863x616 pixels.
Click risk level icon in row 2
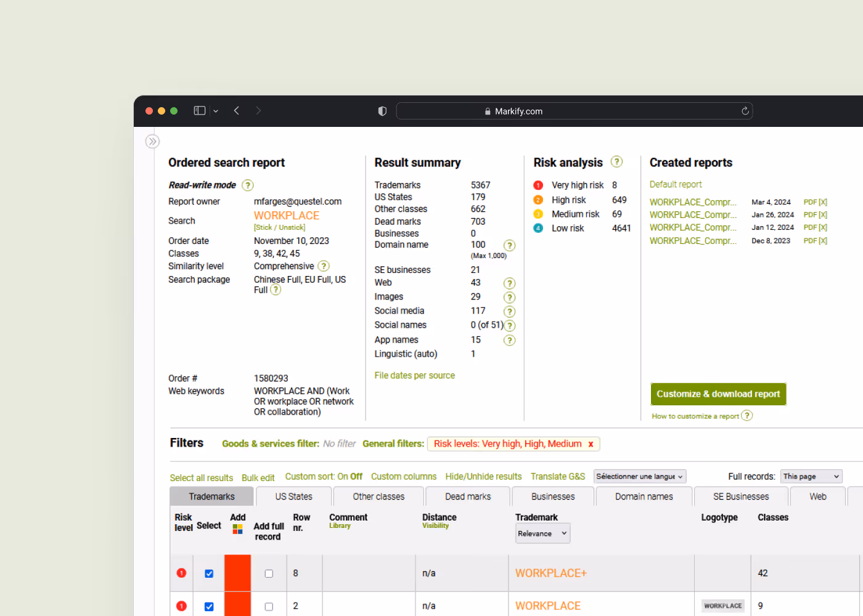[x=181, y=606]
